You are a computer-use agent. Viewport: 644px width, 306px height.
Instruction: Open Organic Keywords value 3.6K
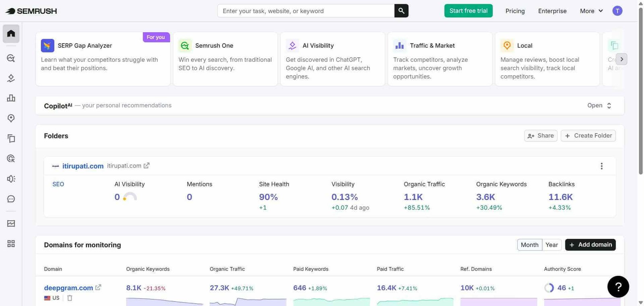(x=485, y=197)
